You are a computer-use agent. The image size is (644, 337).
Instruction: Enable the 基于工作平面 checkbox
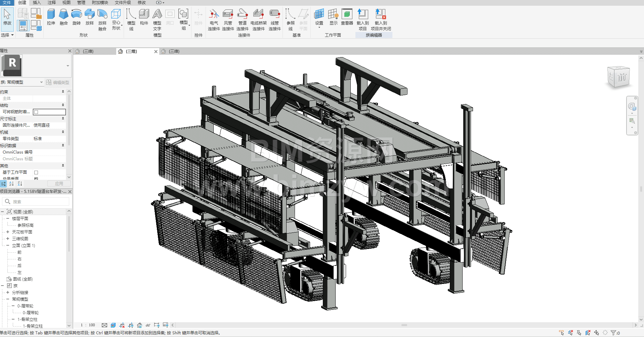point(36,172)
